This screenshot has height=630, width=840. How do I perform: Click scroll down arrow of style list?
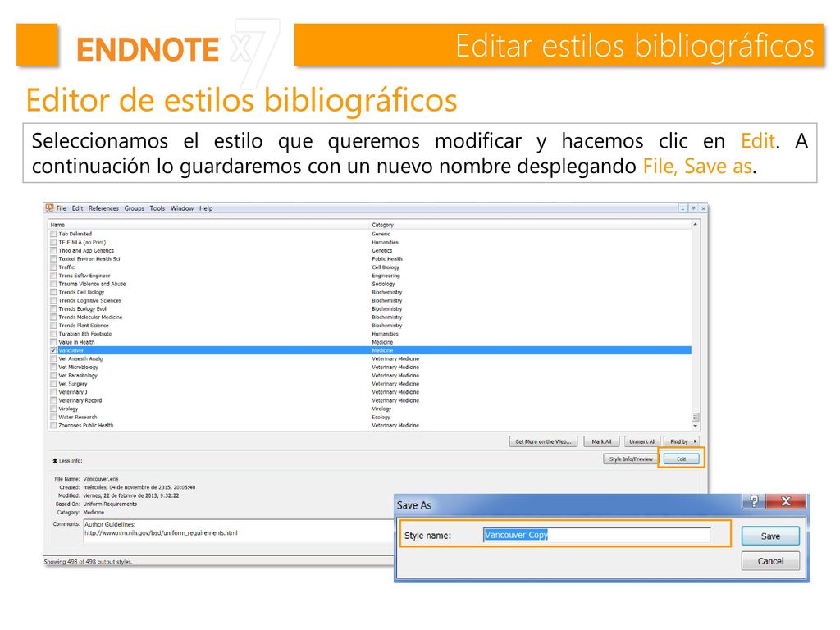[696, 427]
